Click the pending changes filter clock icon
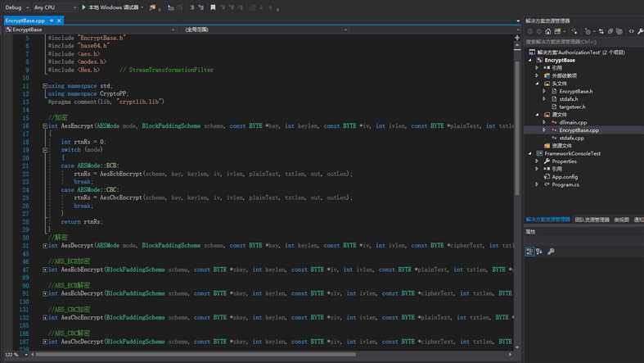The height and width of the screenshot is (363, 644). pyautogui.click(x=588, y=31)
